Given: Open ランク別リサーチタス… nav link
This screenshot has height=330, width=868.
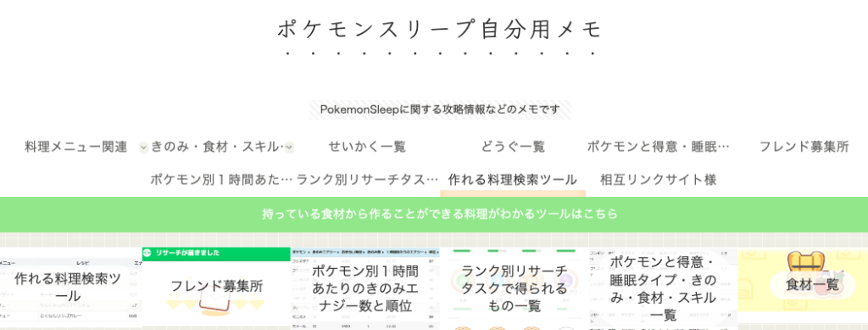Looking at the screenshot, I should click(367, 179).
